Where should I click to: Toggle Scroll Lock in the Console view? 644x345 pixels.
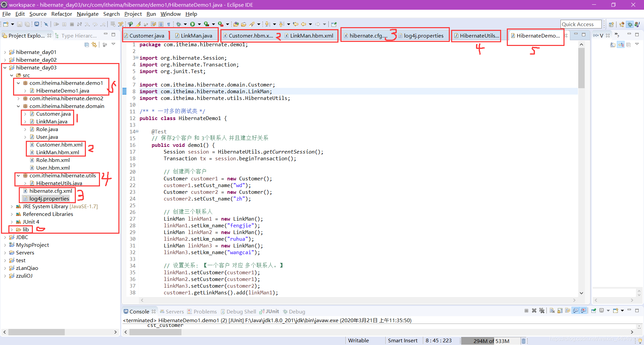pos(560,311)
